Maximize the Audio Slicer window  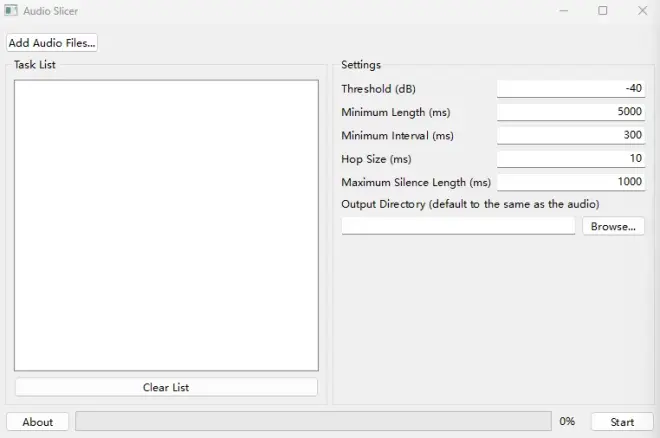click(603, 11)
